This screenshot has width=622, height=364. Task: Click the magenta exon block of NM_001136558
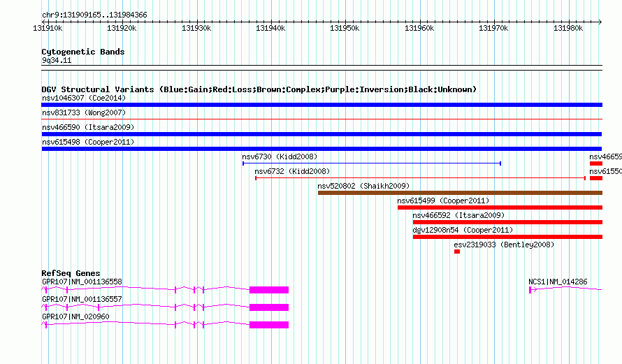(x=269, y=290)
